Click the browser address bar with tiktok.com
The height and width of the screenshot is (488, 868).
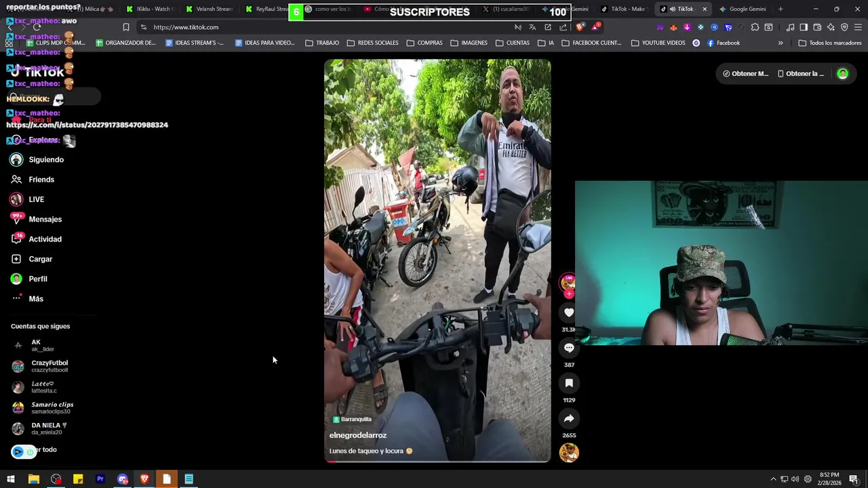tap(325, 27)
